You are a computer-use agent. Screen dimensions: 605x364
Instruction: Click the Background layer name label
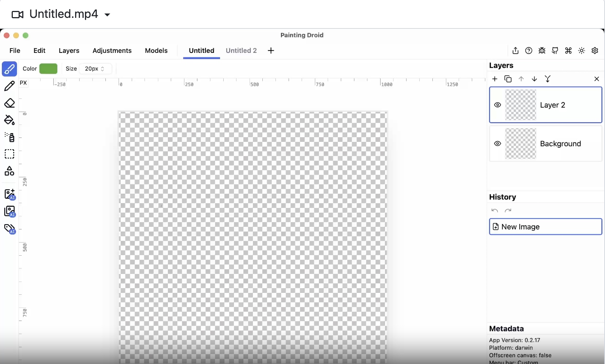tap(560, 144)
